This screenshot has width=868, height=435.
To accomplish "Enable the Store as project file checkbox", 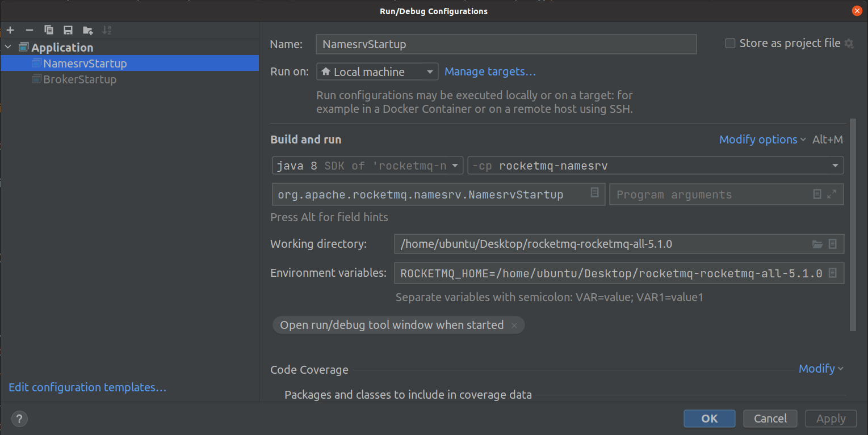I will [730, 43].
